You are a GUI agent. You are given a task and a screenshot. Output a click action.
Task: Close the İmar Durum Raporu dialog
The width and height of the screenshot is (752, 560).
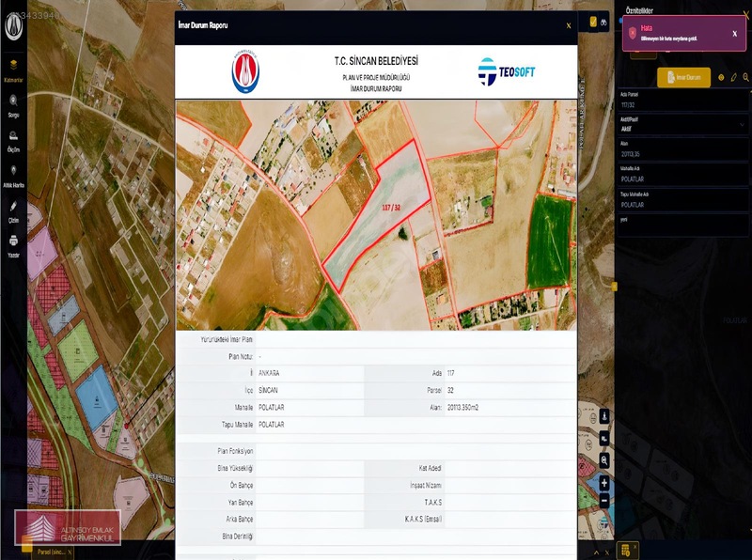(569, 26)
